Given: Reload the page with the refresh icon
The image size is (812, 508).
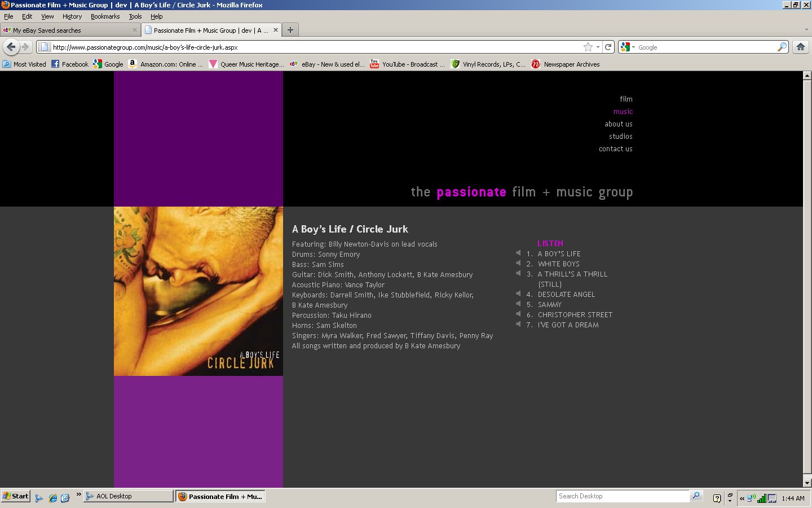Looking at the screenshot, I should 608,47.
